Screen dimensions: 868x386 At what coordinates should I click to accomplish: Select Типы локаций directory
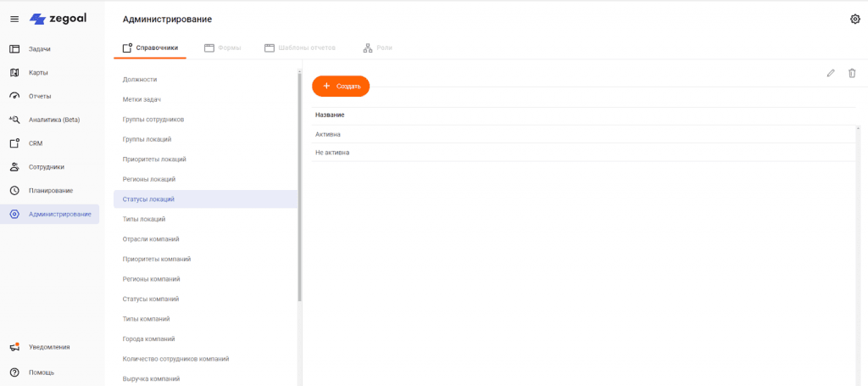click(146, 219)
